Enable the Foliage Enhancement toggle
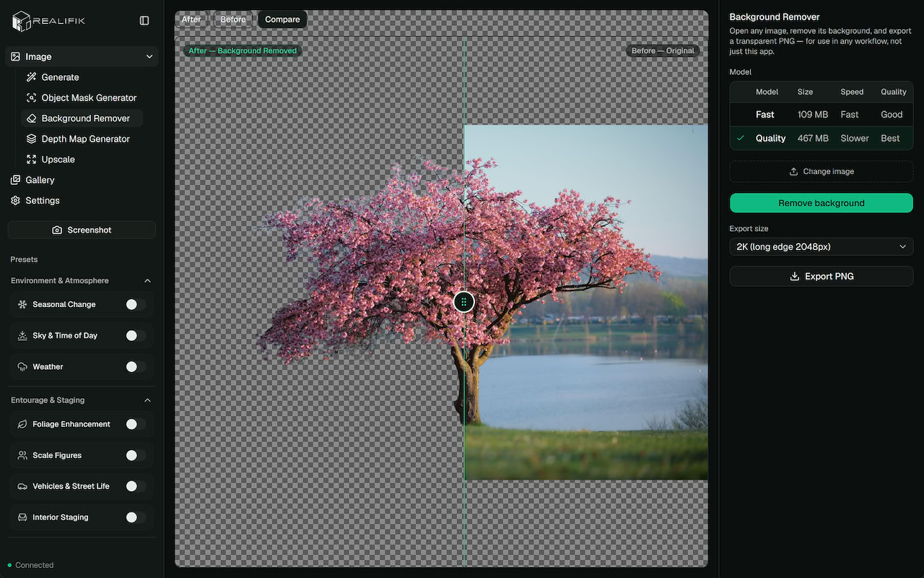This screenshot has height=578, width=924. tap(136, 424)
